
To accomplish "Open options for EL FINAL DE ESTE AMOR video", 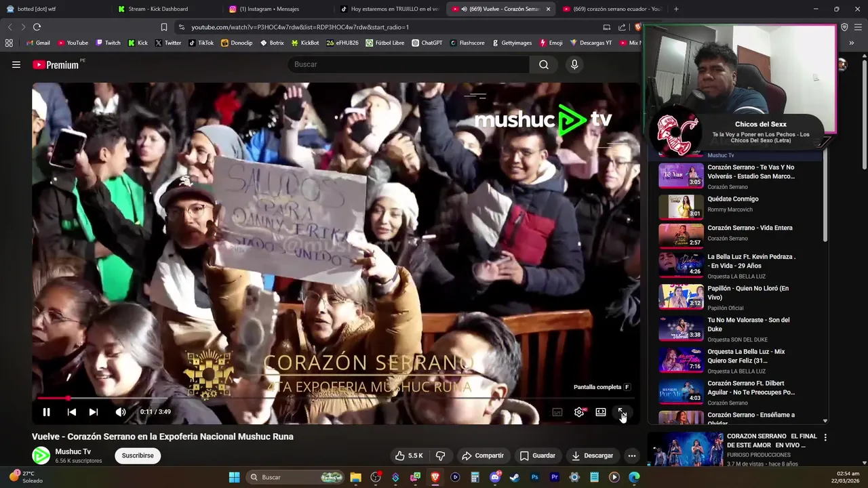I will click(825, 437).
